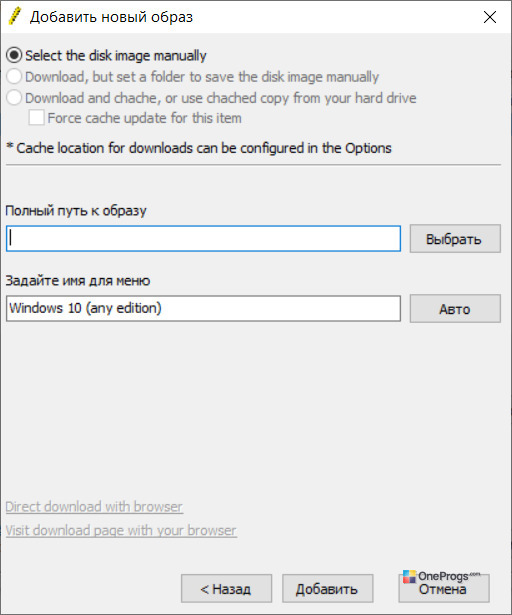
Task: Click the Выбрать browse button
Action: (x=455, y=238)
